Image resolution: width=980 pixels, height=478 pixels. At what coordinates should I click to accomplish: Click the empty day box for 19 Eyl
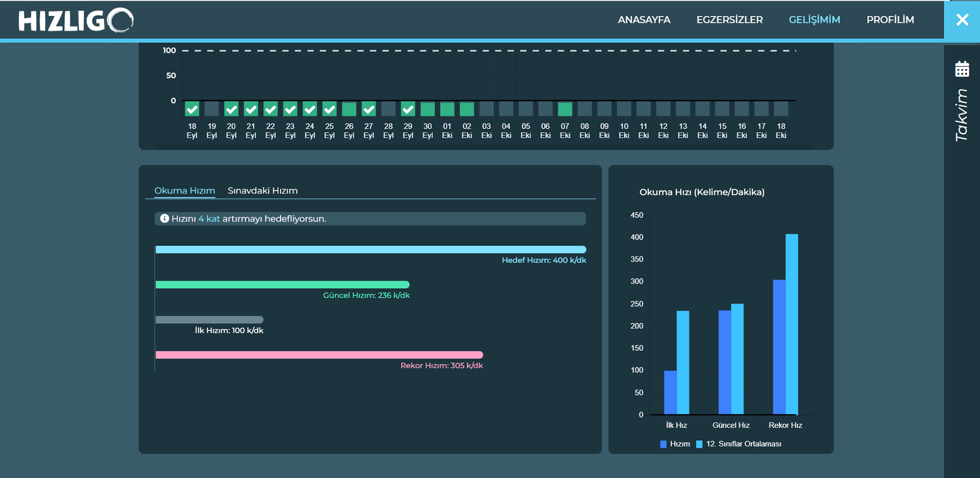tap(211, 109)
